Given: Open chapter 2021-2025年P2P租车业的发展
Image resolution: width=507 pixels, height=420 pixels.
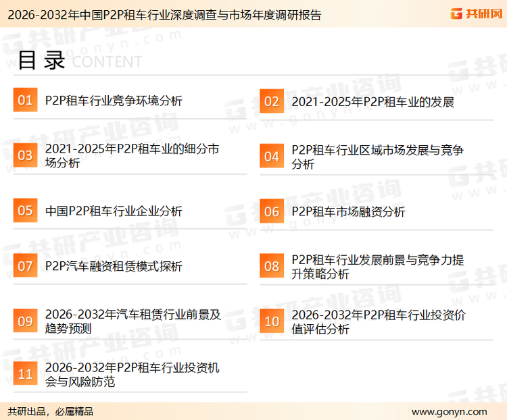Looking at the screenshot, I should [x=372, y=102].
